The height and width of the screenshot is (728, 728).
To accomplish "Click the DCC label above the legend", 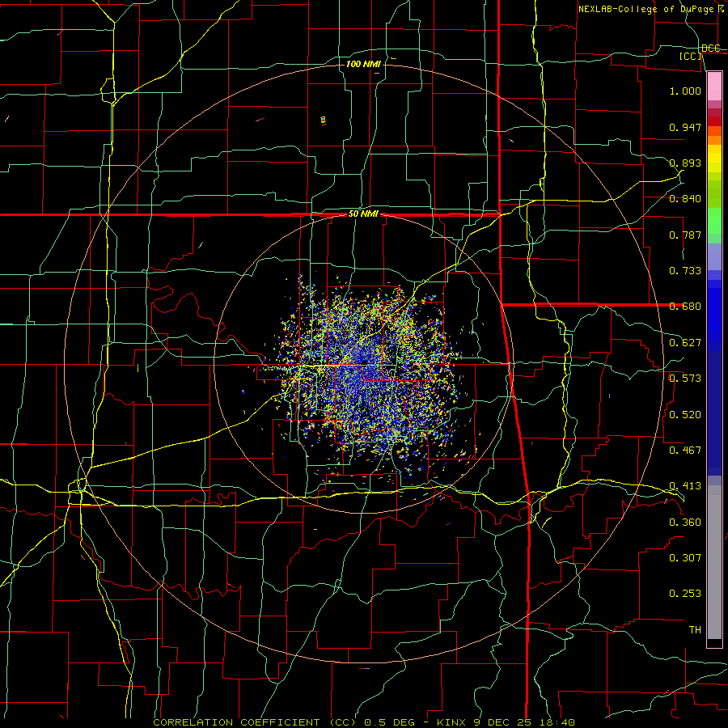I will point(710,49).
